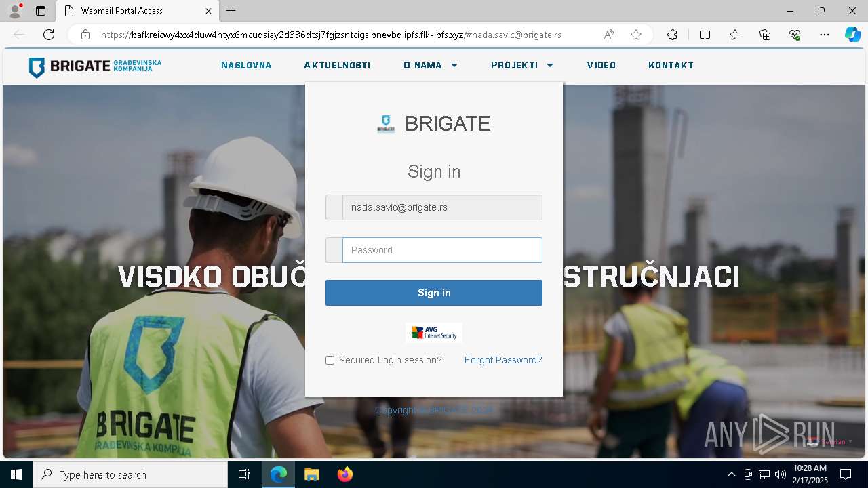Open the Extensions puzzle icon

click(672, 35)
